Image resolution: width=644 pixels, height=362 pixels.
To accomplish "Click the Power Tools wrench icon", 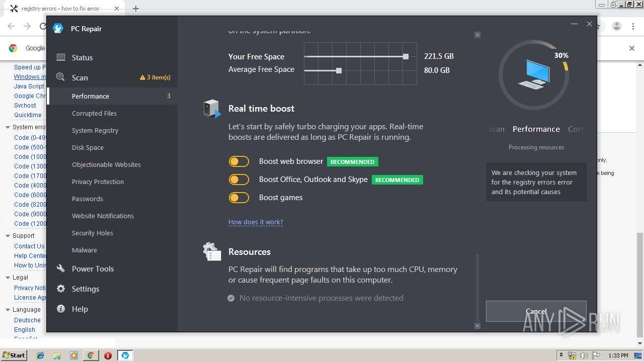I will [x=61, y=268].
